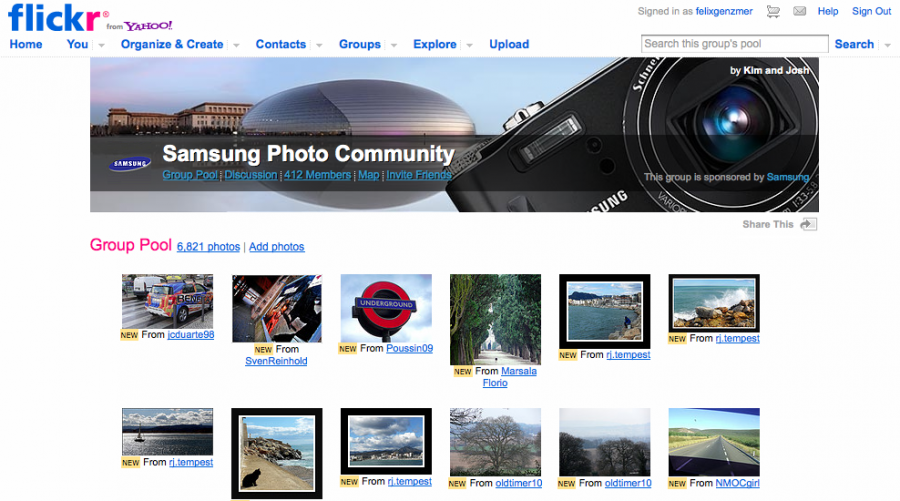The width and height of the screenshot is (900, 501).
Task: Expand the Contacts dropdown arrow
Action: coord(319,45)
